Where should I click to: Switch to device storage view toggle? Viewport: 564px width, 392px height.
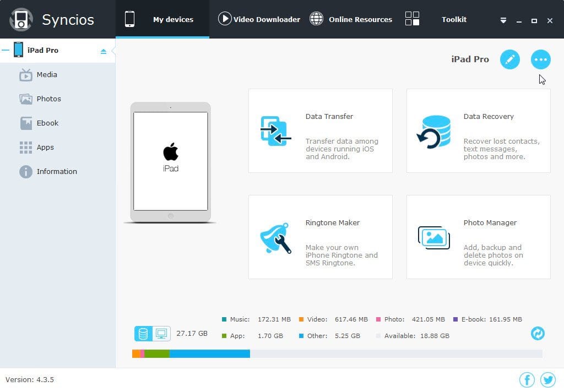[143, 334]
